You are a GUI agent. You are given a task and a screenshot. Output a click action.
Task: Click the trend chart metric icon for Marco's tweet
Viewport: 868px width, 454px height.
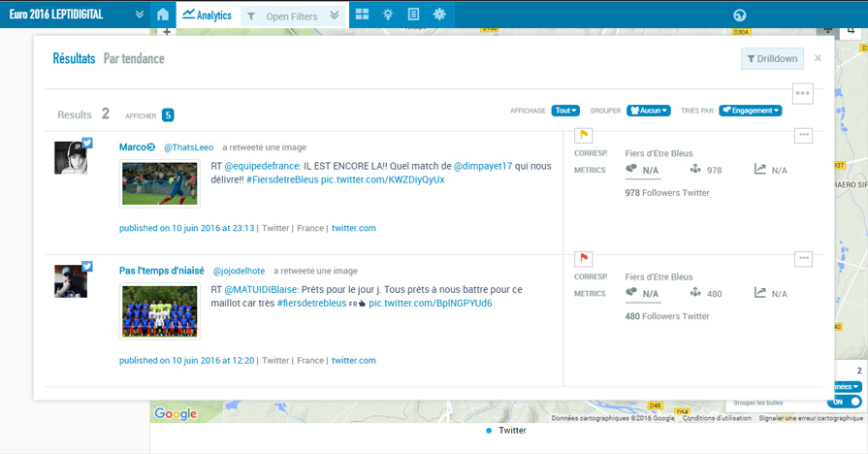coord(759,169)
